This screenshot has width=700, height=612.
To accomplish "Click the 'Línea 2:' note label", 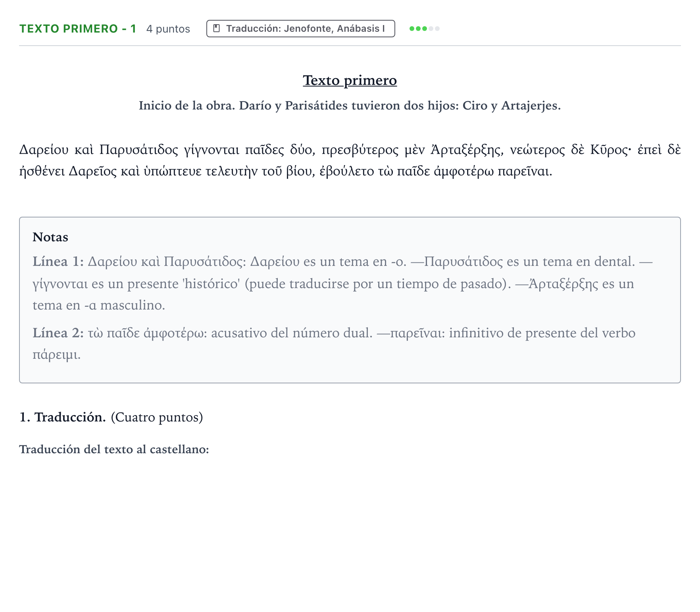I will point(58,333).
